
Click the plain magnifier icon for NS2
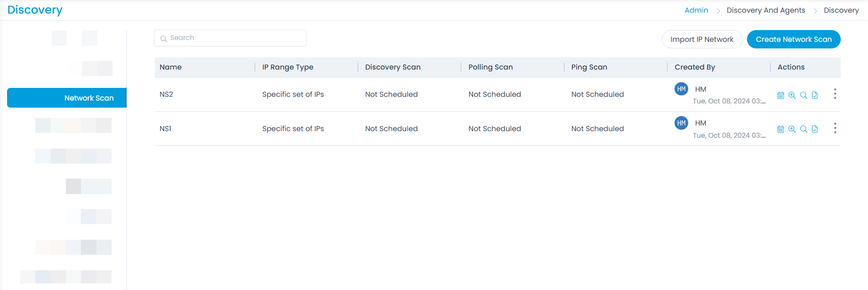point(804,95)
